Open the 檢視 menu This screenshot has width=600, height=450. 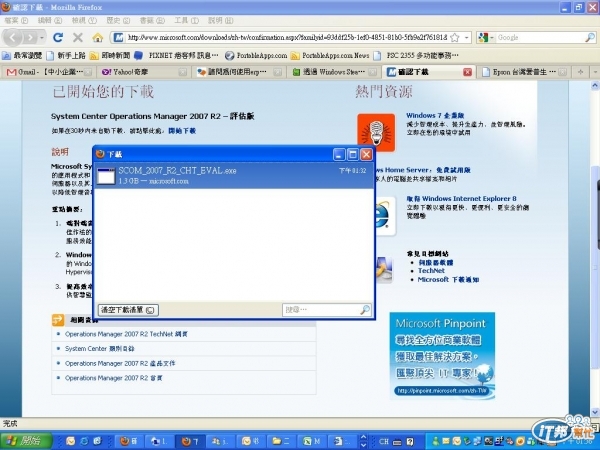(x=84, y=20)
